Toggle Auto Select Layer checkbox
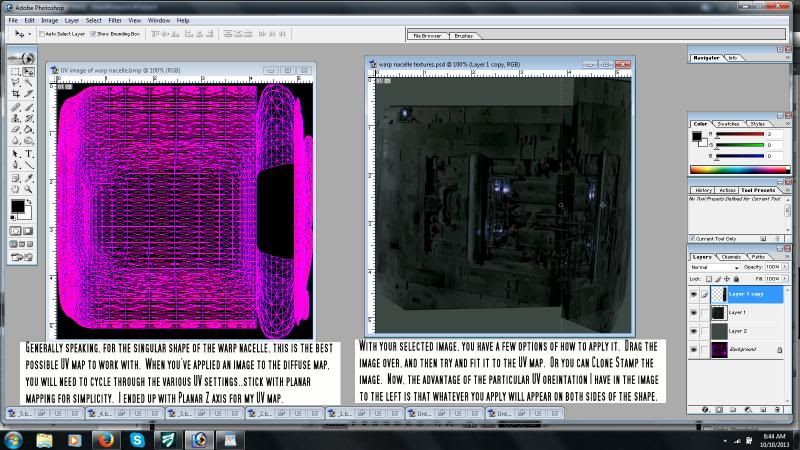Screen dimensions: 800x450 point(42,34)
